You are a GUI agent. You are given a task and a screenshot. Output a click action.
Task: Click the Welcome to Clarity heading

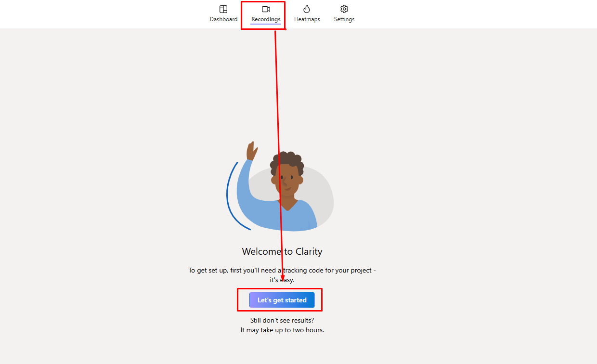(282, 251)
